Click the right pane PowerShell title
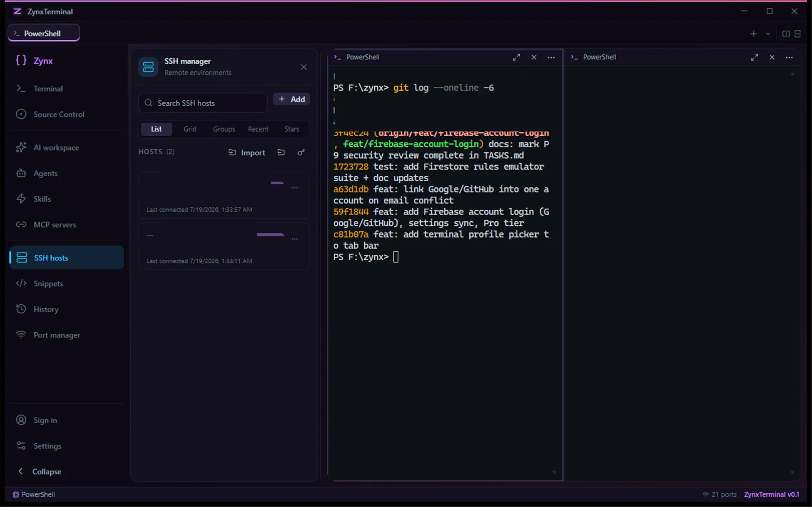Screen dimensions: 812x507 point(599,57)
